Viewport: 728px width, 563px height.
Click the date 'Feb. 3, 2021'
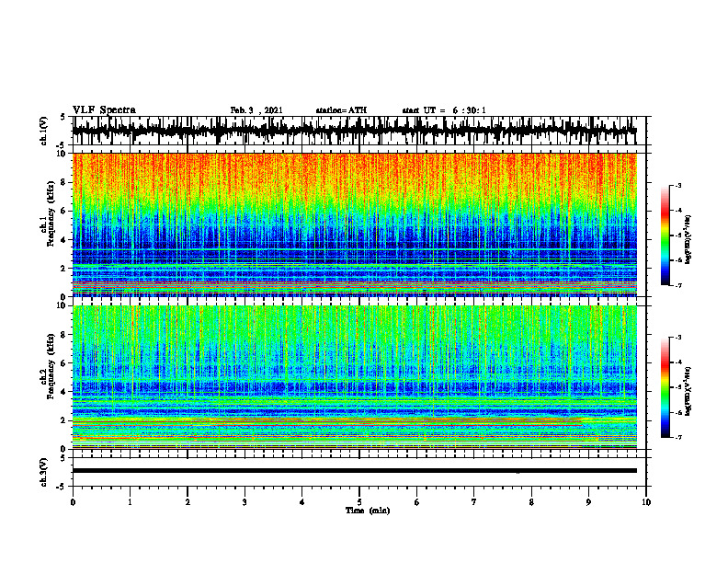pos(256,110)
